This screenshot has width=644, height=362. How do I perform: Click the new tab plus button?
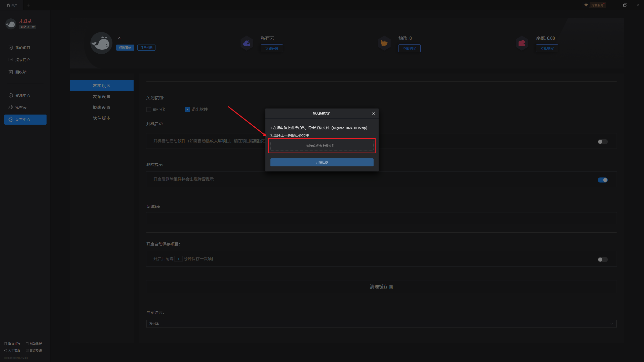pyautogui.click(x=29, y=5)
